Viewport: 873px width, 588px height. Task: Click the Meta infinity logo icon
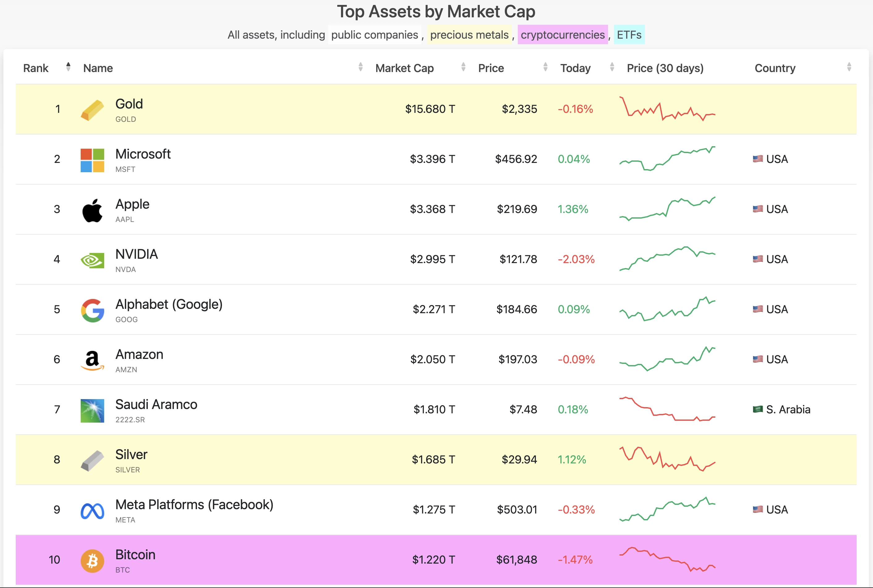click(92, 511)
